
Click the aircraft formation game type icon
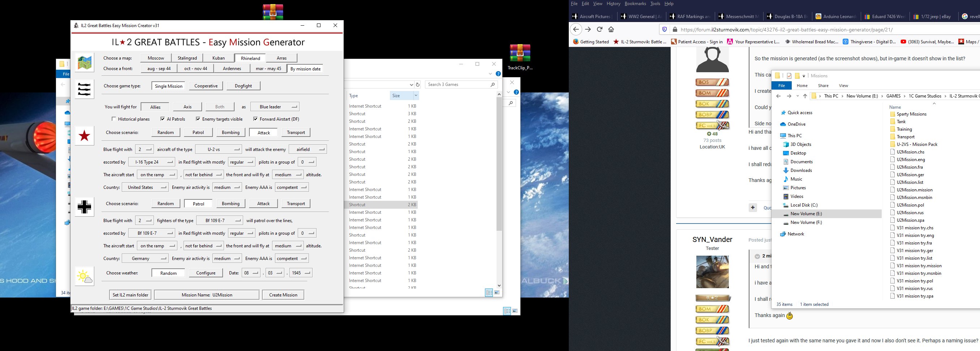85,89
